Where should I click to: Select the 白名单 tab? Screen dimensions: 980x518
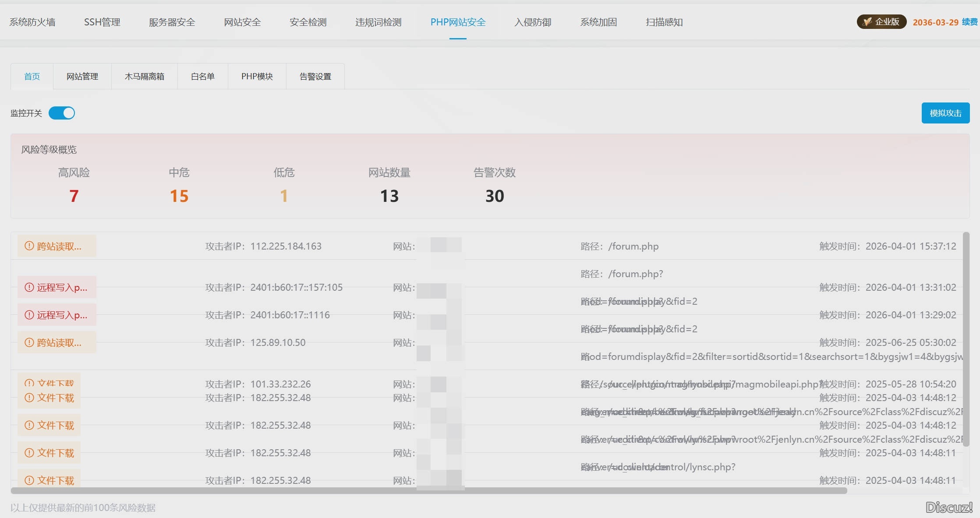click(203, 77)
